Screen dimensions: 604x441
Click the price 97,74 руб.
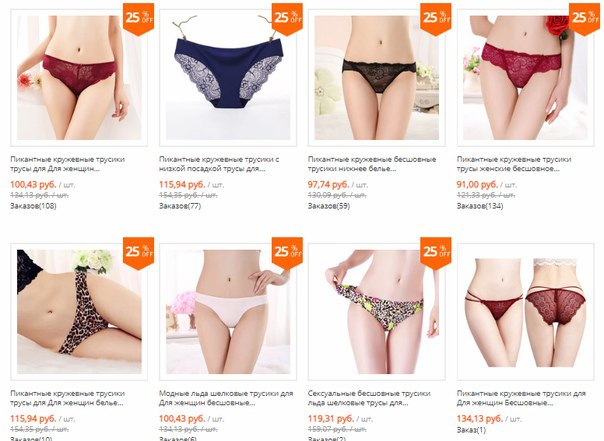click(328, 184)
